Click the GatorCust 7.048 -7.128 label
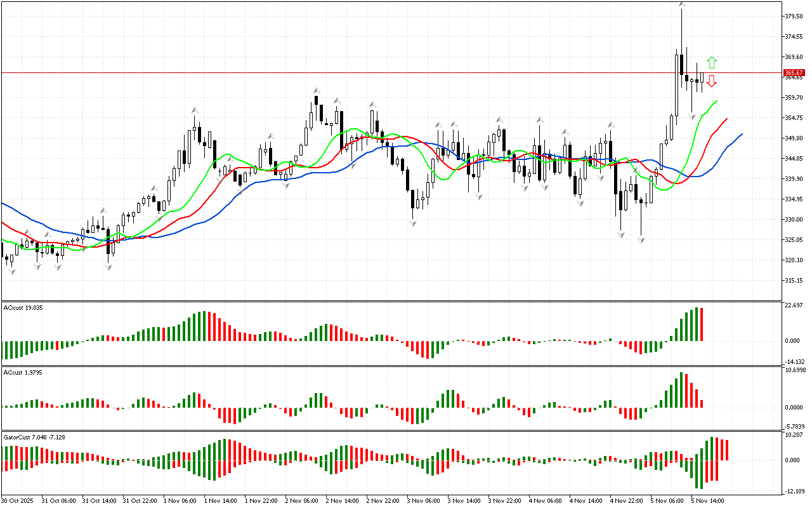The width and height of the screenshot is (812, 508). pyautogui.click(x=34, y=437)
